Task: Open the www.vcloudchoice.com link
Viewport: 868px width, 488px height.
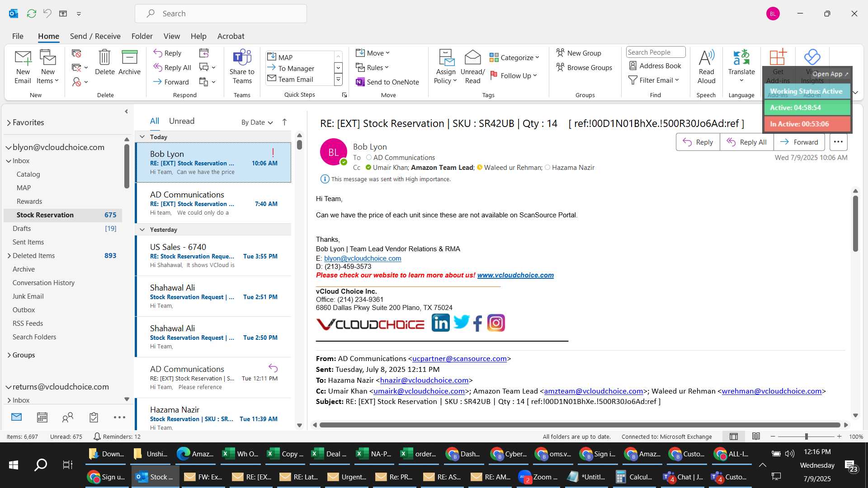Action: point(515,275)
